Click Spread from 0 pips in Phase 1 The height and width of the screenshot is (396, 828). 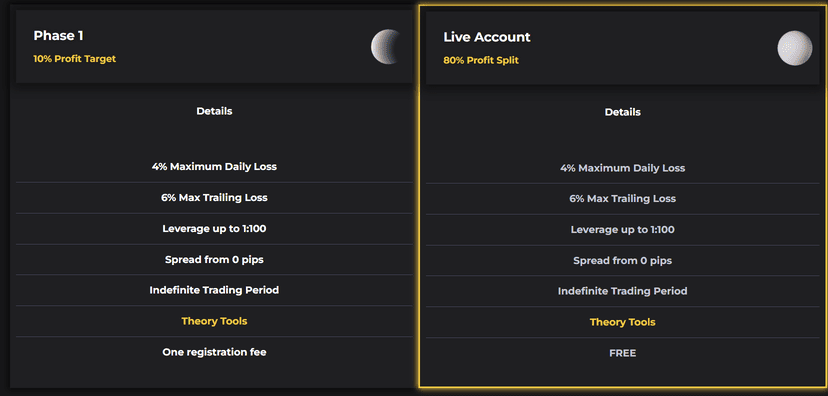[x=214, y=259]
